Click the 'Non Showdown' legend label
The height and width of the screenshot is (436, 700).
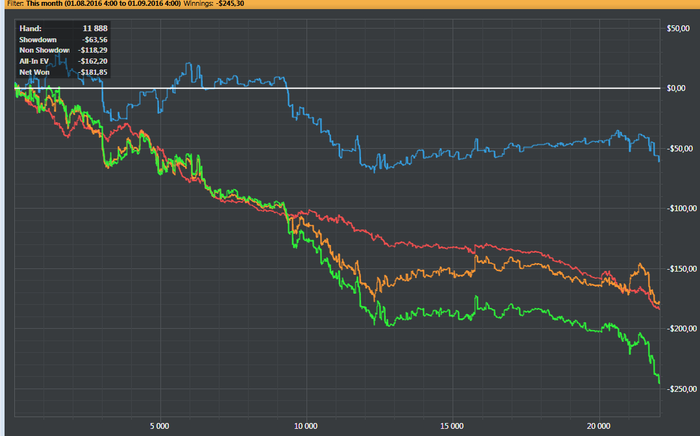44,50
